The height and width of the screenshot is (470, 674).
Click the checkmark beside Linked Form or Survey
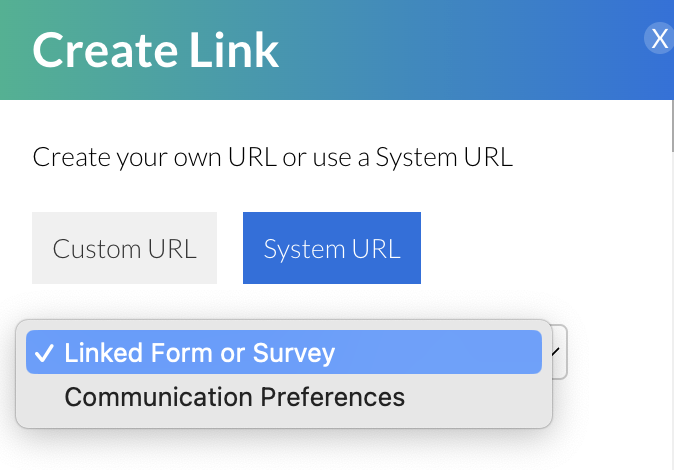[x=43, y=353]
